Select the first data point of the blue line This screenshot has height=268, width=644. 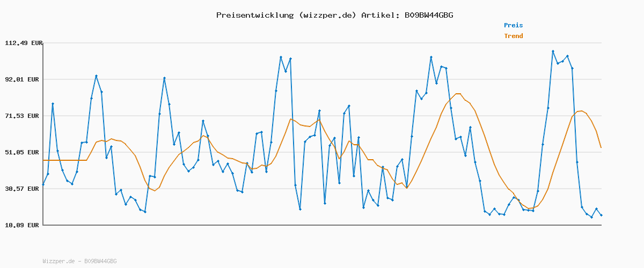(43, 184)
